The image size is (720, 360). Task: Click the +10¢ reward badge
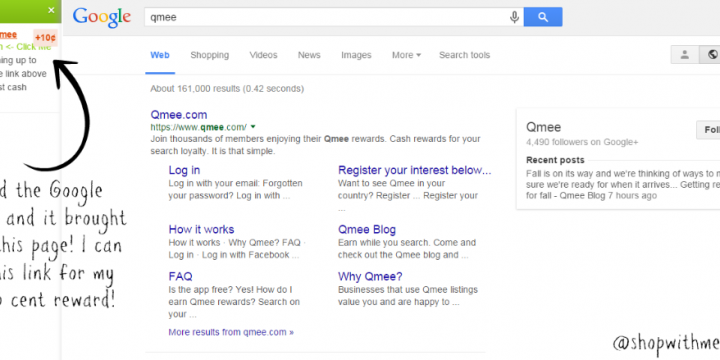(45, 37)
